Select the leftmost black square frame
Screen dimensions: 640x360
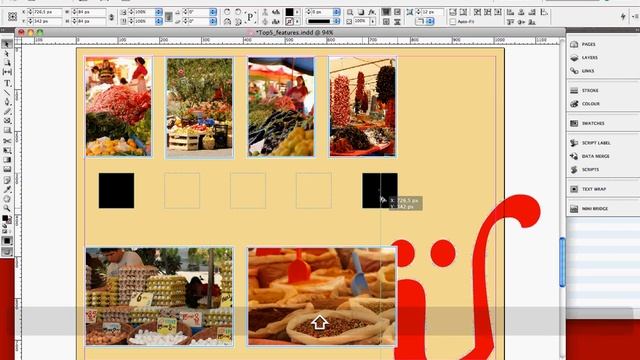pyautogui.click(x=116, y=191)
